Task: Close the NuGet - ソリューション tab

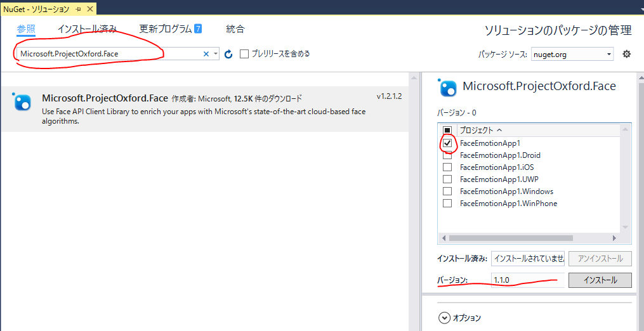Action: 90,9
